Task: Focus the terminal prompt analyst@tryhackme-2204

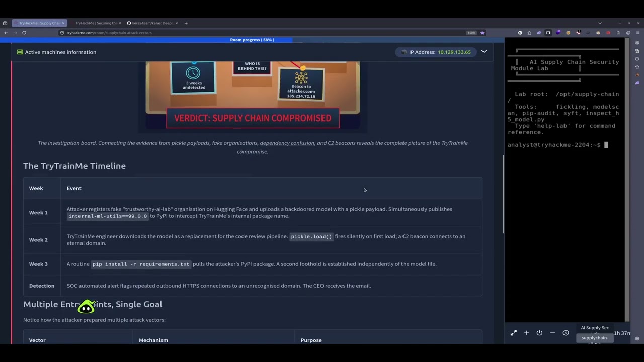Action: coord(553,145)
